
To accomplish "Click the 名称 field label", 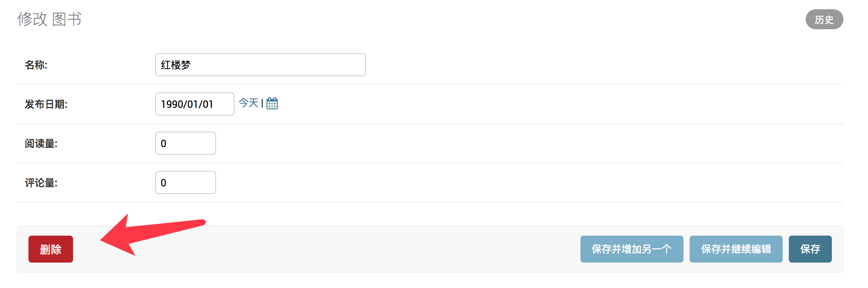I will coord(36,65).
